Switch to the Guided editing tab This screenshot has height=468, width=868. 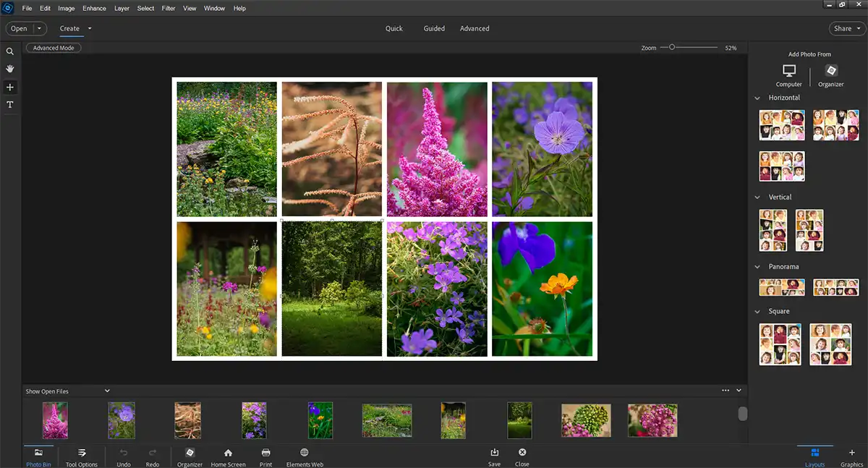[x=434, y=28]
